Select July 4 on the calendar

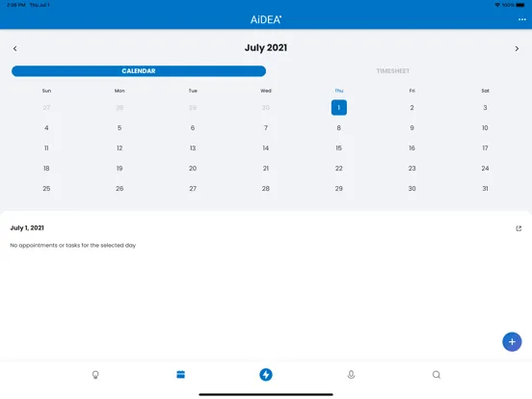click(46, 128)
